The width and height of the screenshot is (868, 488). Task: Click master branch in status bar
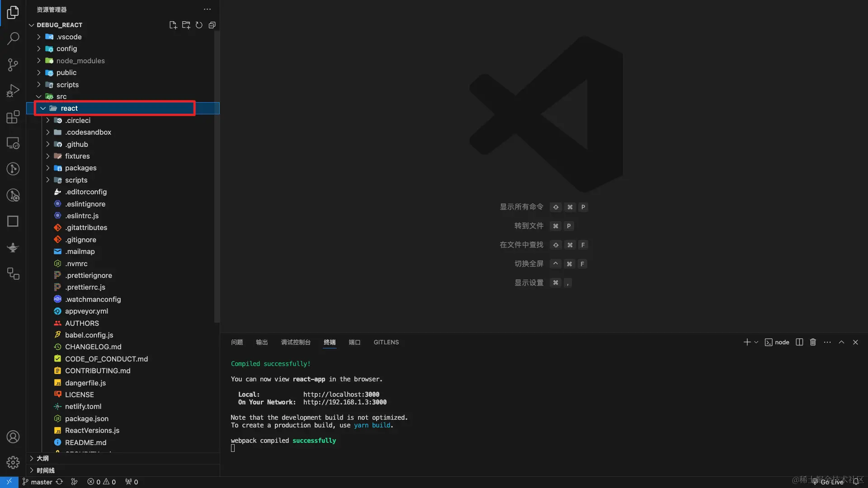[41, 482]
